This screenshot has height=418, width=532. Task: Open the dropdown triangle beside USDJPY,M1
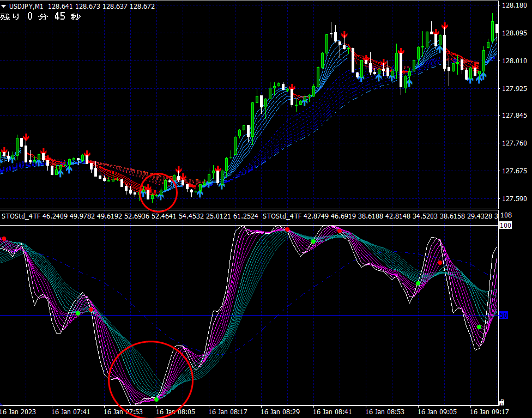[4, 6]
